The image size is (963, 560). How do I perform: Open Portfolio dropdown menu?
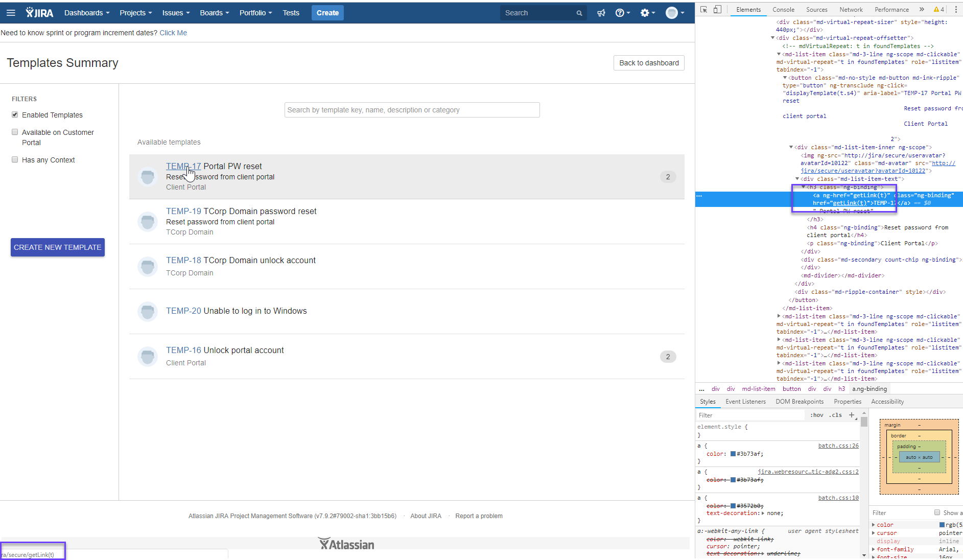[x=255, y=13]
